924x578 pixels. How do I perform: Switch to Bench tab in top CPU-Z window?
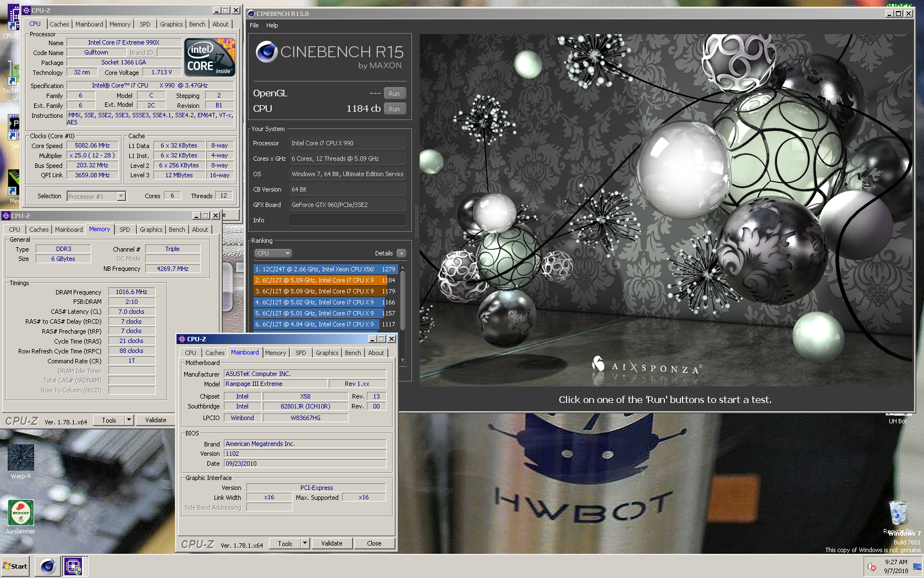[197, 24]
